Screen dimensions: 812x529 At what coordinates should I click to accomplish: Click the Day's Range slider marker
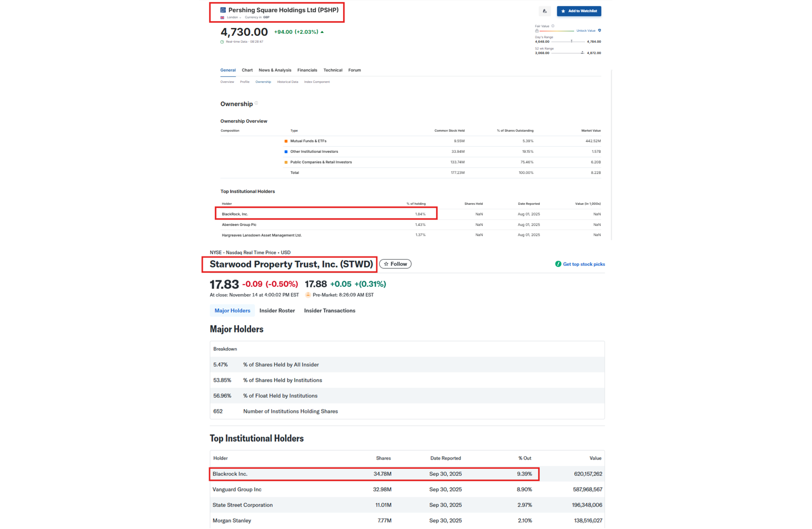pyautogui.click(x=571, y=41)
